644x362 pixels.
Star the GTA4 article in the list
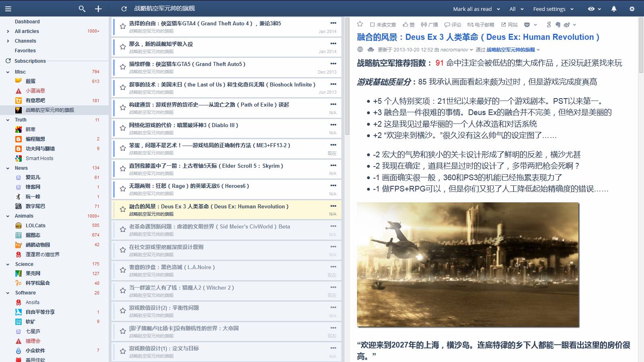click(x=123, y=27)
